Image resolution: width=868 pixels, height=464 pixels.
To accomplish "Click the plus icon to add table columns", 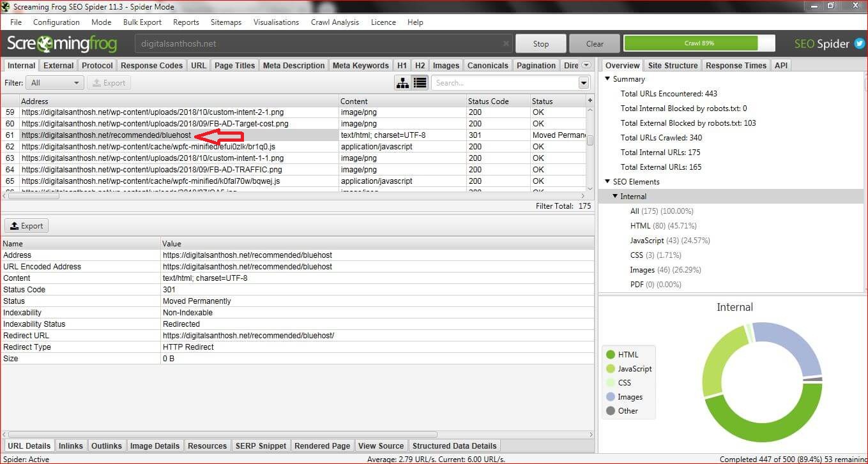I will (590, 101).
